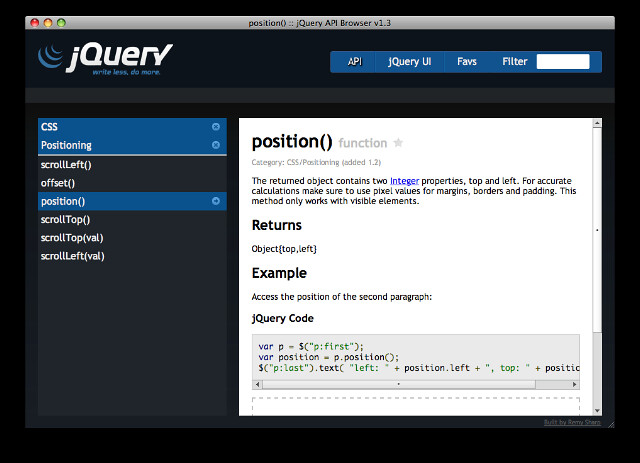This screenshot has height=463, width=640.
Task: Click the Returns heading
Action: point(277,225)
